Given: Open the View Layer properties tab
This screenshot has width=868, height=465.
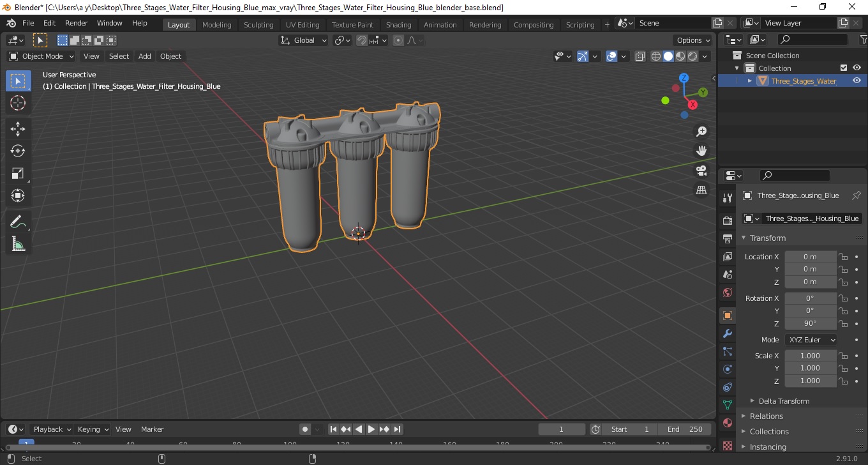Looking at the screenshot, I should [x=727, y=257].
